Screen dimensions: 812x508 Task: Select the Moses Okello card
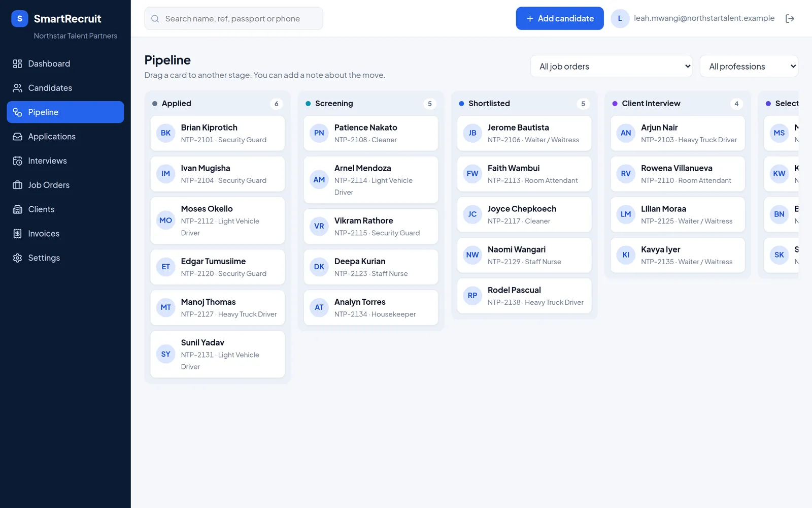(218, 220)
